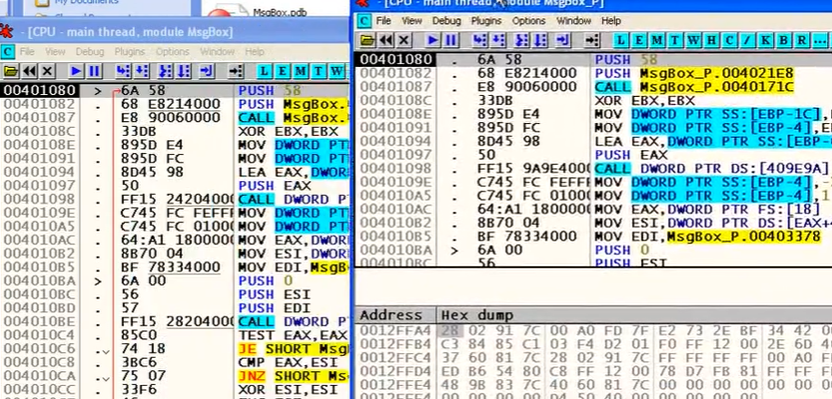Open File menu in MsgBox_P window

[x=383, y=21]
